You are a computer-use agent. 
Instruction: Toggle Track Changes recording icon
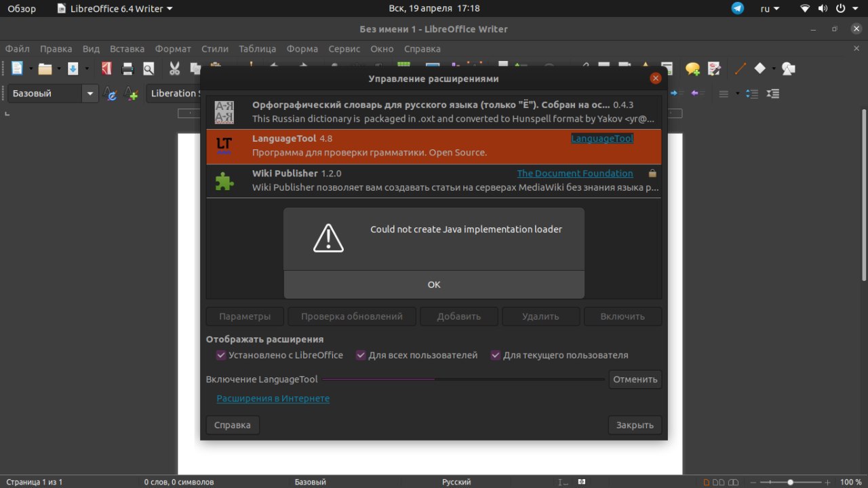coord(714,69)
